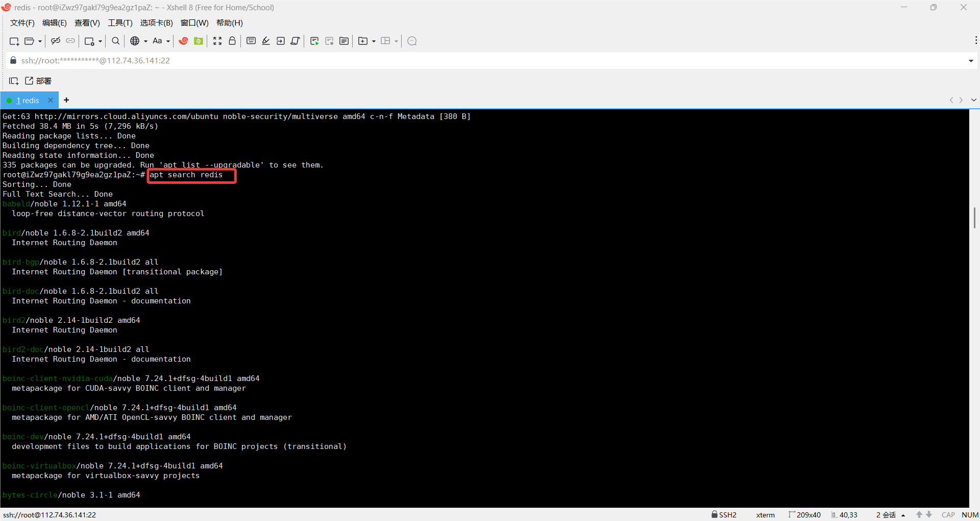Click the CAP indicator in status bar
This screenshot has height=521, width=980.
tap(948, 515)
